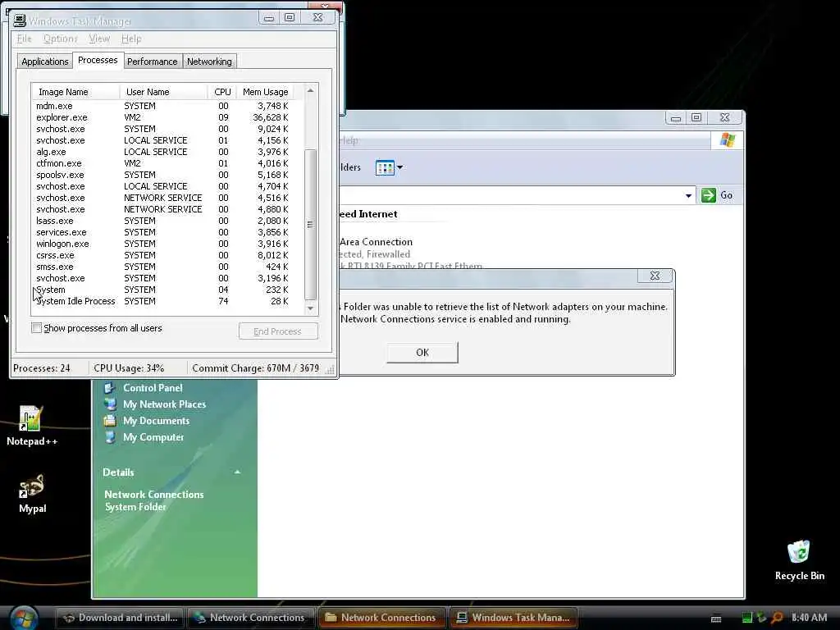Screen dimensions: 840x630
Task: Select the spoolsv.exe process row
Action: pyautogui.click(x=163, y=175)
